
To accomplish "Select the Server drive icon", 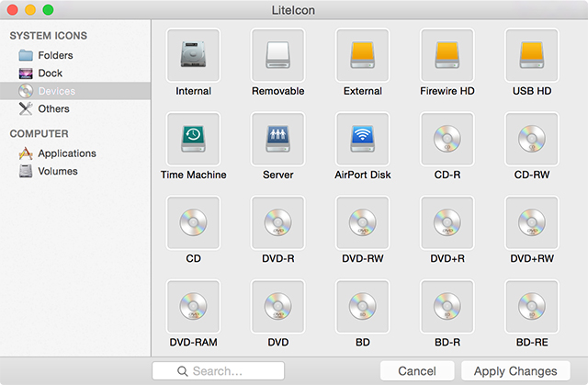I will (x=277, y=139).
